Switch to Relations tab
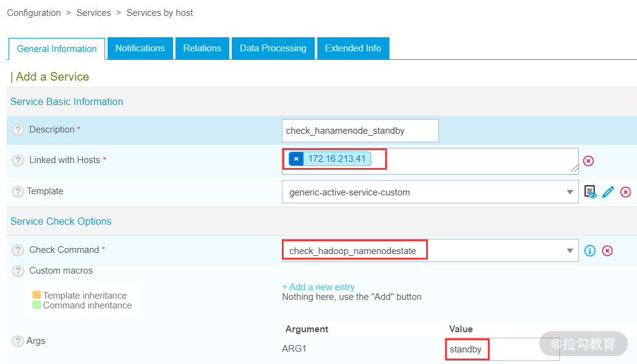637x364 pixels. (202, 48)
